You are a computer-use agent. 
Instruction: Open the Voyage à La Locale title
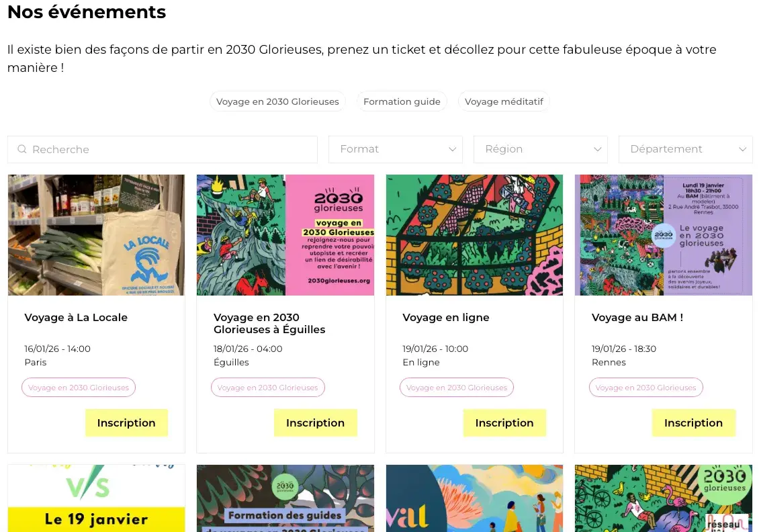(x=76, y=317)
